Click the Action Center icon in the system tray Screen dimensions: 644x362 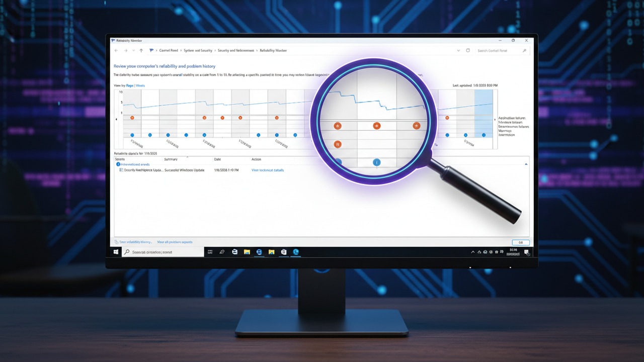[526, 253]
